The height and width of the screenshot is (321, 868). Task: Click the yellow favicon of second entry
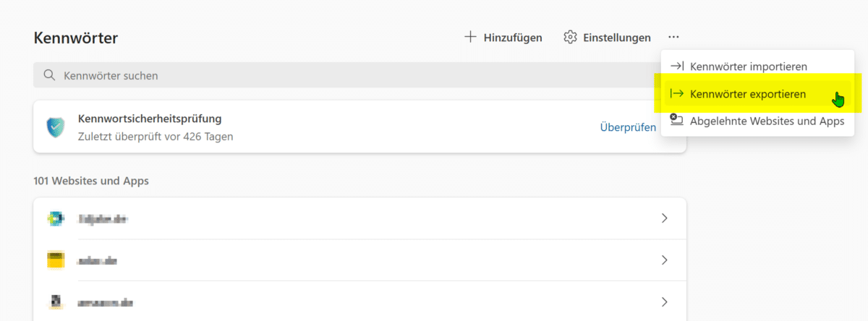click(x=56, y=260)
